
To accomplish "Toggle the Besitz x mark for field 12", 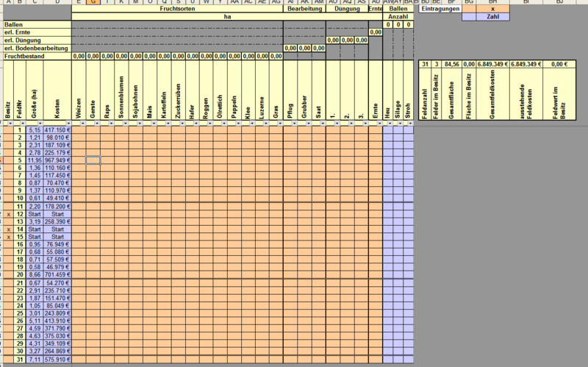I will point(8,214).
